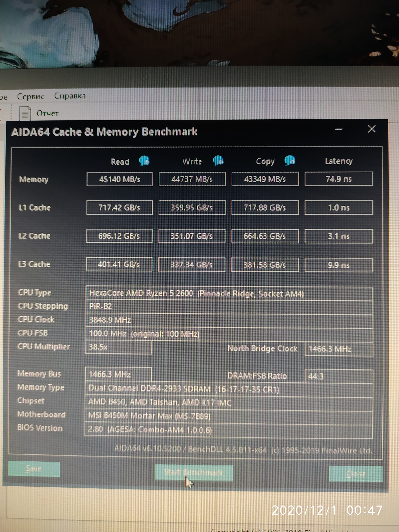Click the CPU FSB value 100.0 MHz
This screenshot has width=399, height=532.
pos(229,334)
